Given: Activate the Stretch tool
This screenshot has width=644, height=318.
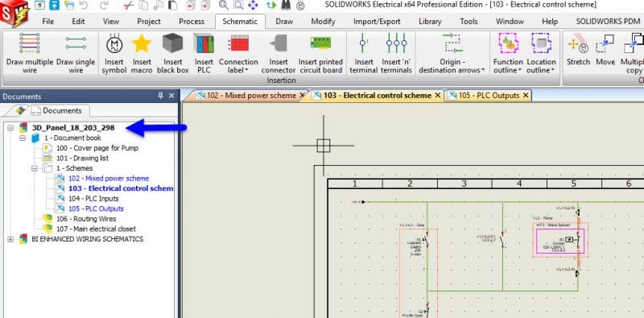Looking at the screenshot, I should (x=578, y=53).
